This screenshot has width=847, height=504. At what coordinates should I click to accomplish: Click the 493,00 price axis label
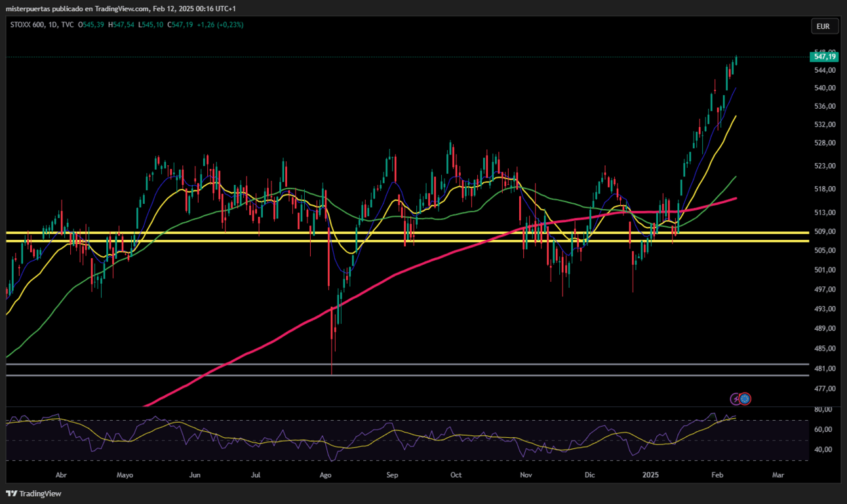coord(825,309)
